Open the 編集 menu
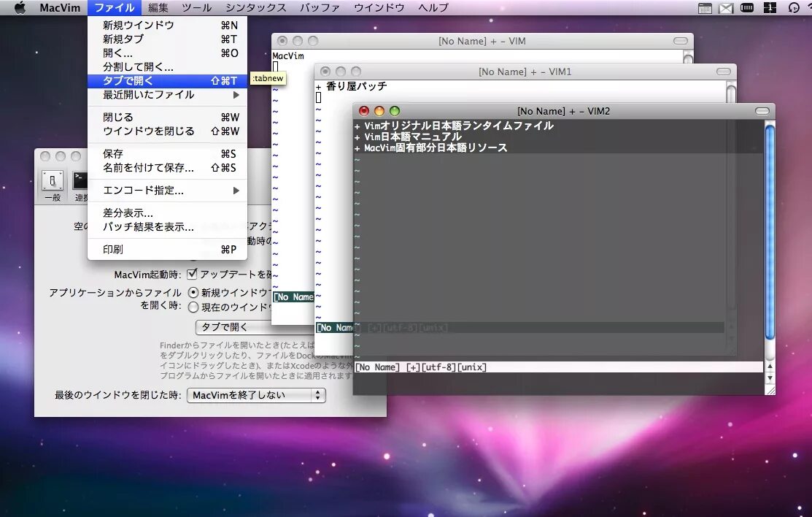The height and width of the screenshot is (517, 812). (158, 8)
